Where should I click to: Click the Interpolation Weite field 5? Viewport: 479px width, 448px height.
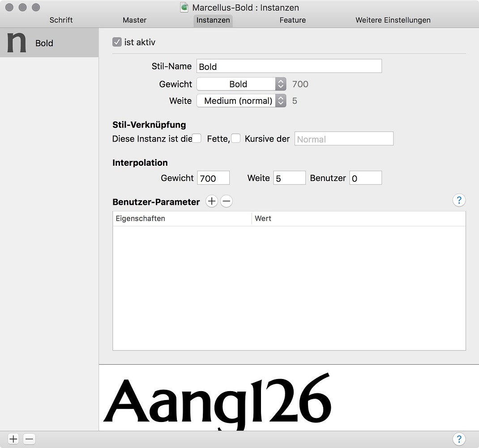tap(289, 178)
